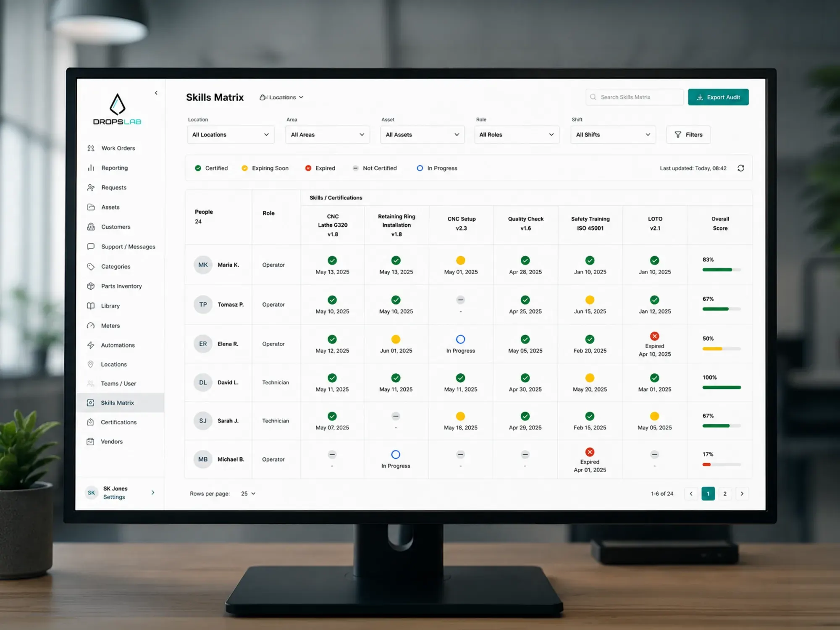Click the Locations pin icon in sidebar
This screenshot has width=840, height=630.
[x=90, y=365]
